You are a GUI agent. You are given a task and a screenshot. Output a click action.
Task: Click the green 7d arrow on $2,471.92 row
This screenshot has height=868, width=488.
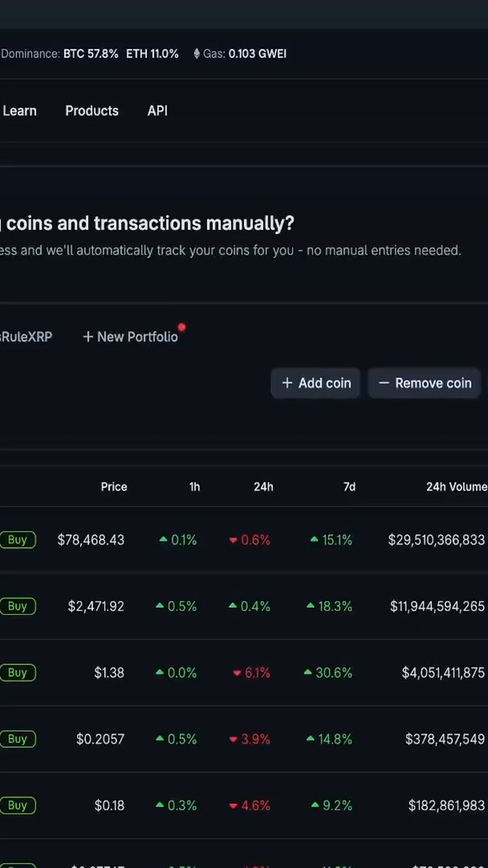coord(310,606)
